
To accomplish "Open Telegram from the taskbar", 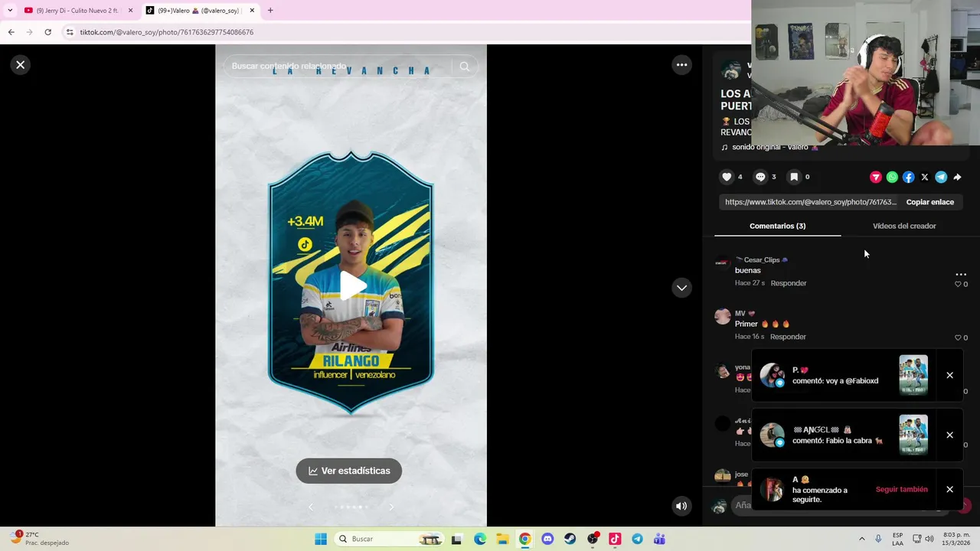I will click(637, 539).
